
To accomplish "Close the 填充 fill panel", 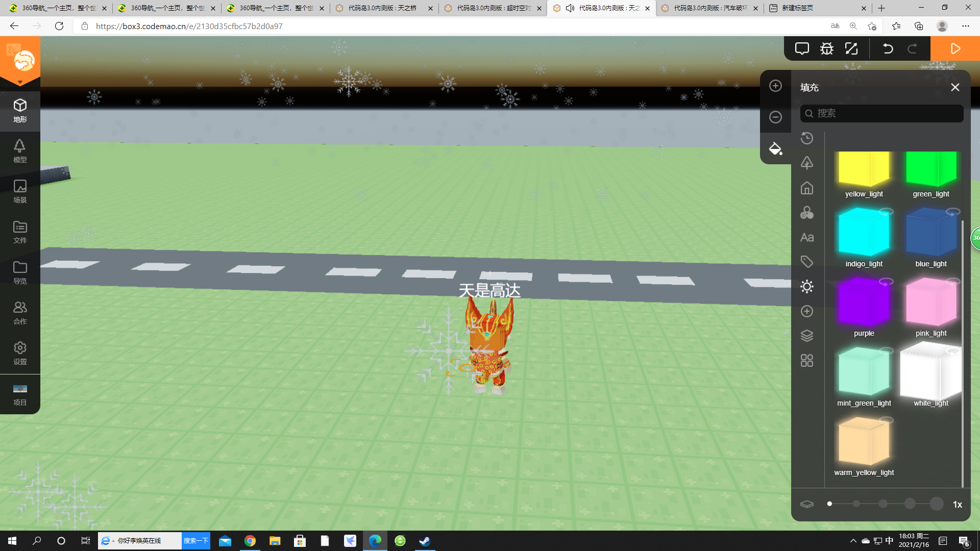I will 955,87.
